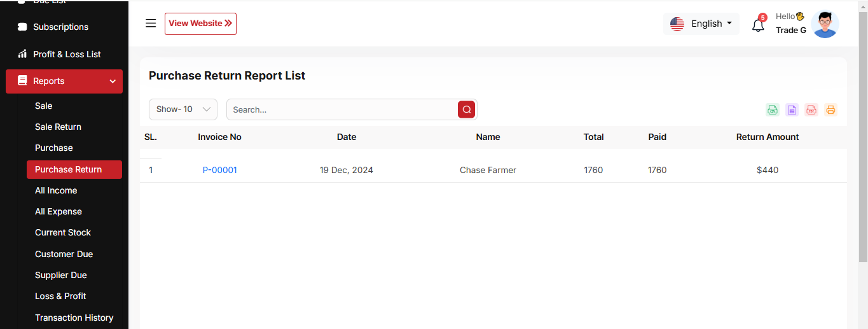Open Subscriptions from the sidebar

[60, 27]
